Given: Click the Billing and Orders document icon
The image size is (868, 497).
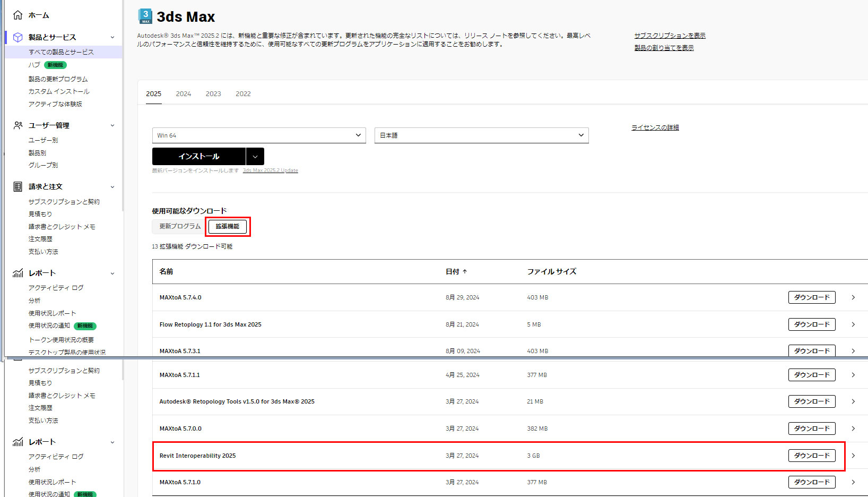Looking at the screenshot, I should click(x=18, y=186).
